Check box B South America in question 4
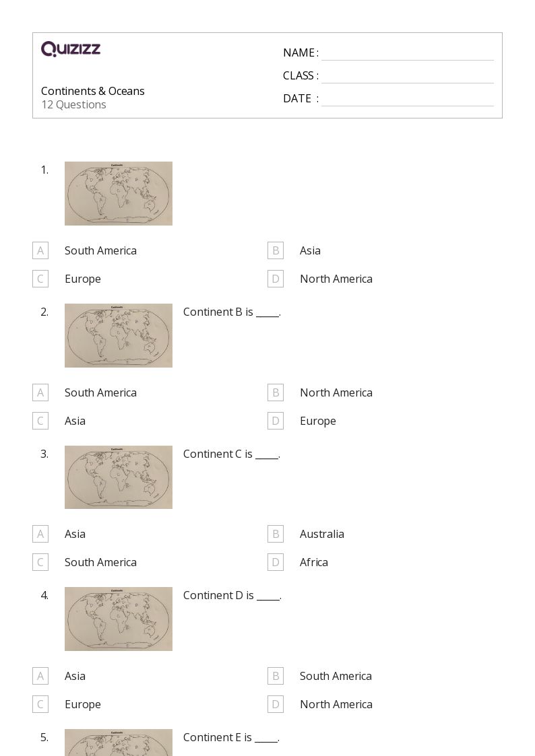535x756 pixels. [276, 676]
